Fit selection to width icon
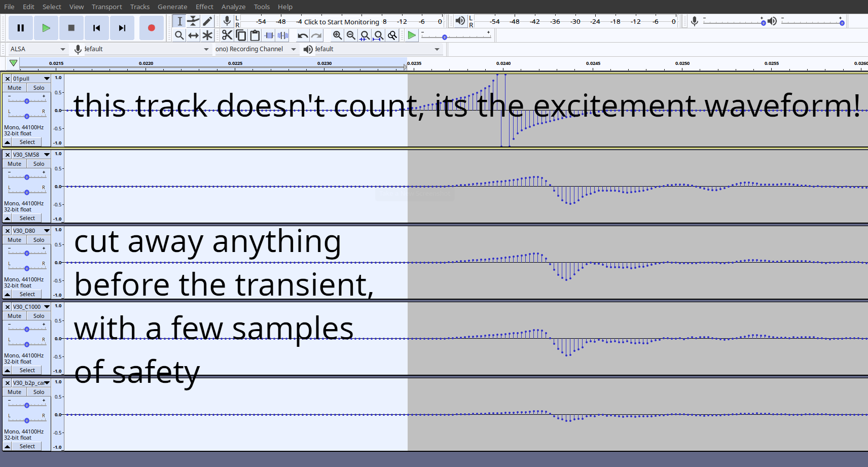The image size is (868, 467). pos(365,35)
